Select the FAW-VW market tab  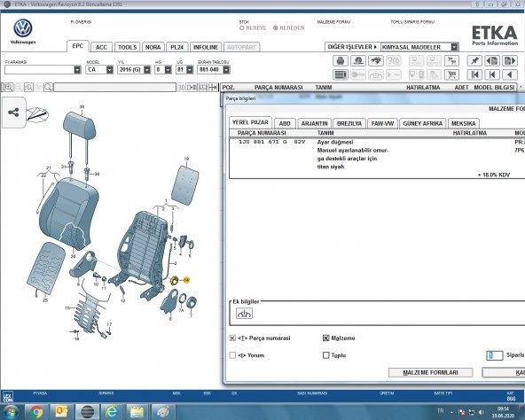tap(382, 123)
